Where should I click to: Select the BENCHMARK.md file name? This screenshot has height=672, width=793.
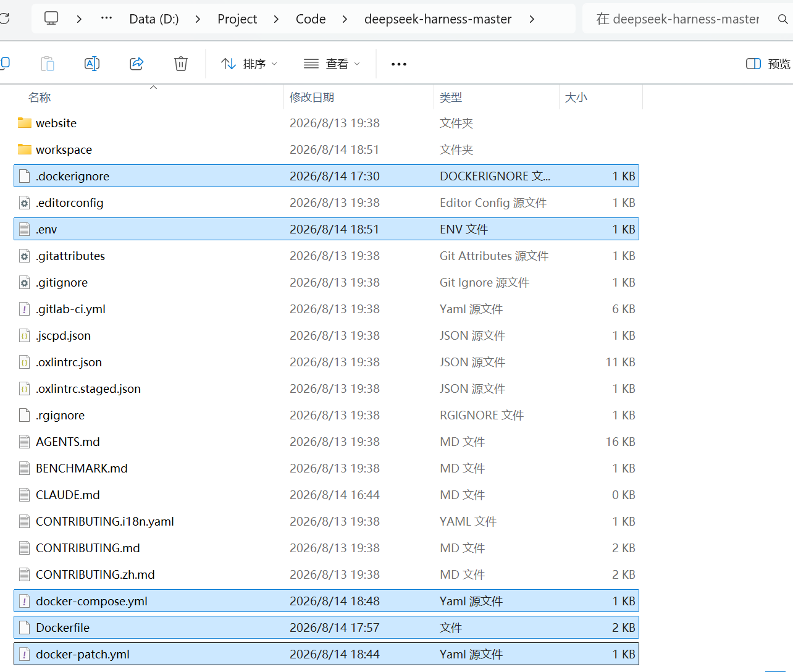[82, 468]
